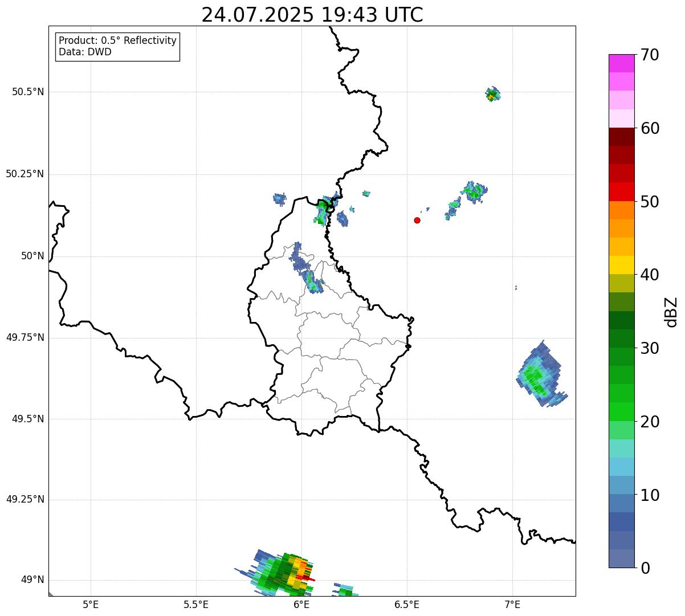The width and height of the screenshot is (685, 616).
Task: Click the orange swatch just below 50
Action: (x=622, y=210)
